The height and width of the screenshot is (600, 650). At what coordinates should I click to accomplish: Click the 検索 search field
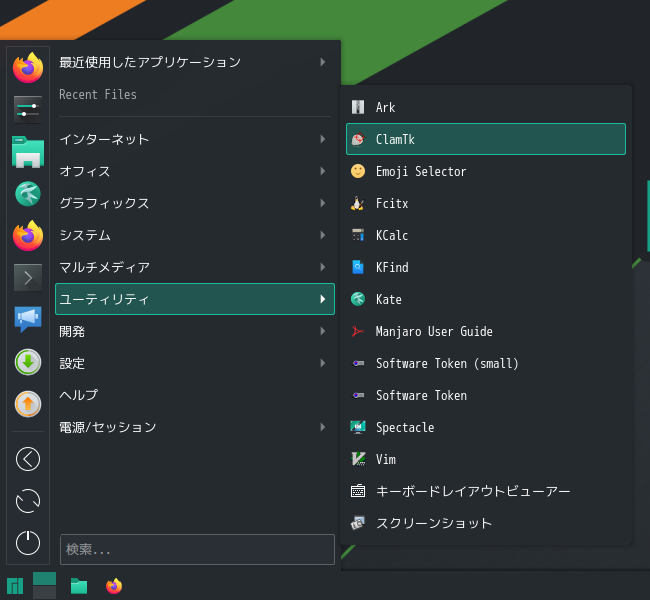(x=197, y=549)
